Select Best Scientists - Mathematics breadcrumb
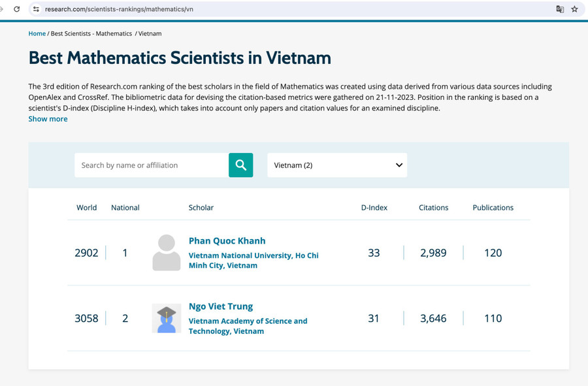 pyautogui.click(x=91, y=33)
